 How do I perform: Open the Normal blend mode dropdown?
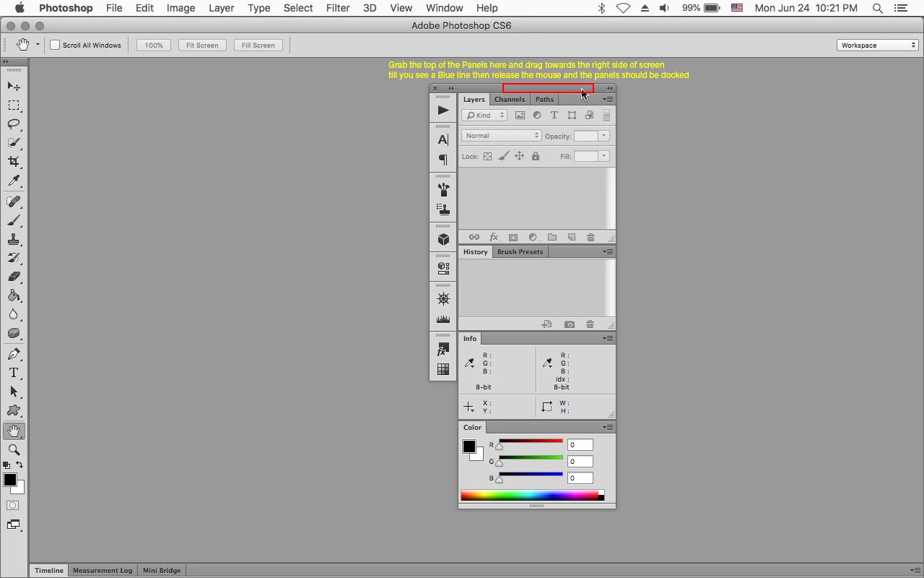coord(502,136)
